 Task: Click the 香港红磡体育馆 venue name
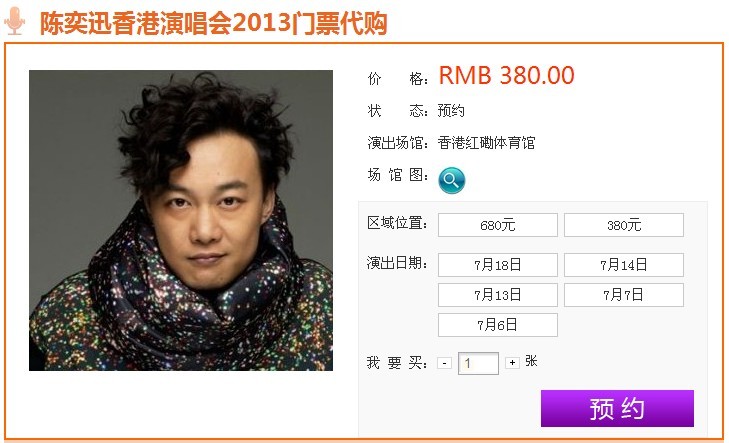[486, 142]
